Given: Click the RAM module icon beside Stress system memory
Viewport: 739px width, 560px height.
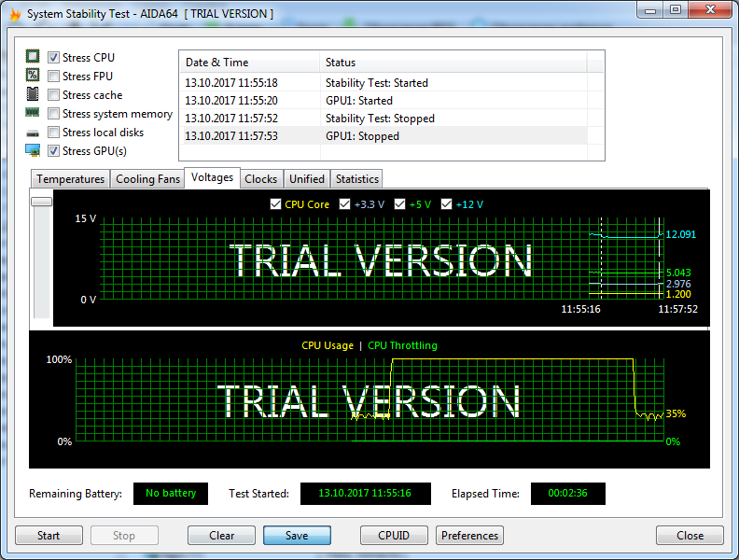Looking at the screenshot, I should click(33, 113).
